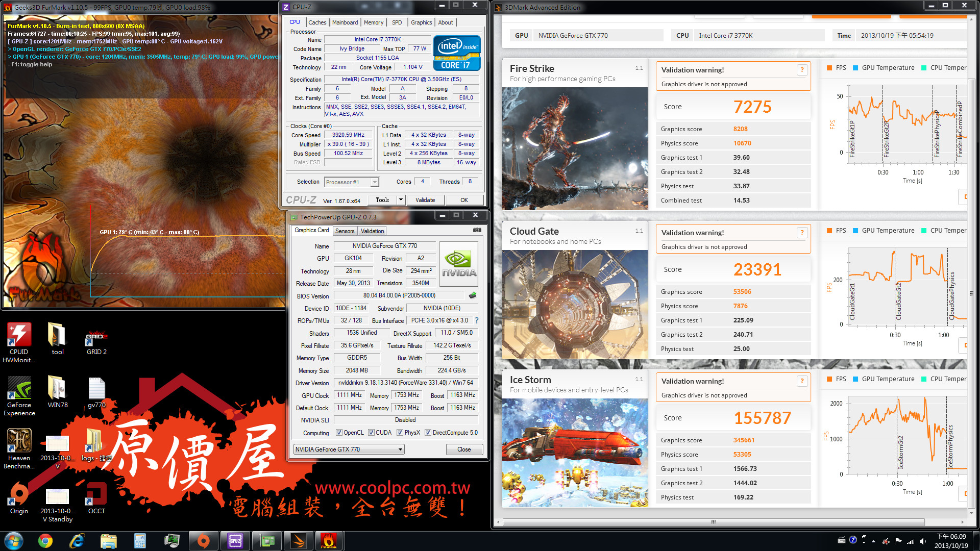980x551 pixels.
Task: Open the volume control in the tray
Action: coord(923,541)
